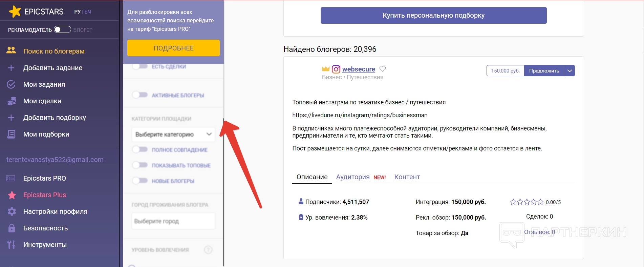Toggle advertiser/blogger mode switch
This screenshot has width=644, height=267.
coord(62,29)
